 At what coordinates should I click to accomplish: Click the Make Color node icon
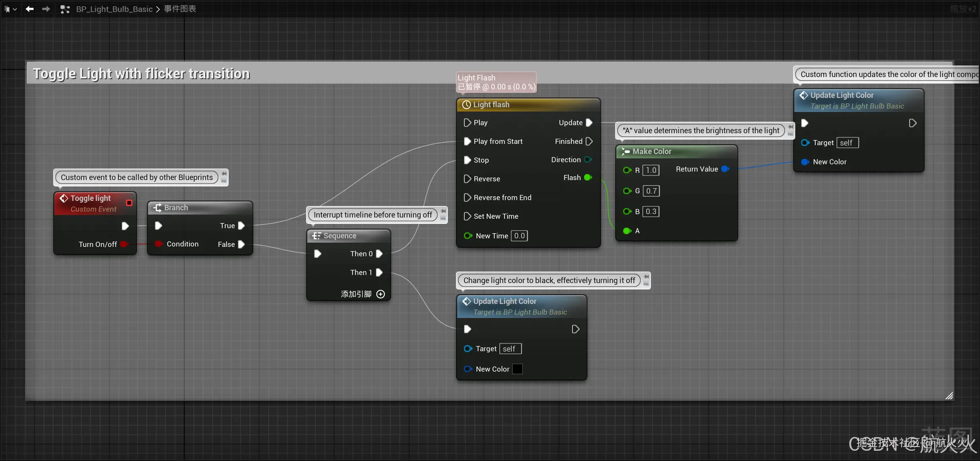625,152
